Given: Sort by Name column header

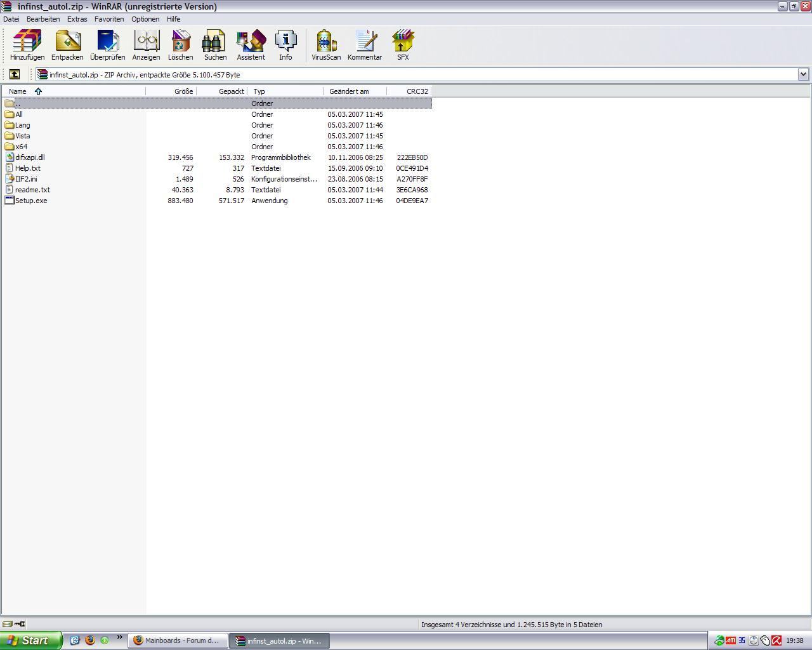Looking at the screenshot, I should pyautogui.click(x=74, y=91).
